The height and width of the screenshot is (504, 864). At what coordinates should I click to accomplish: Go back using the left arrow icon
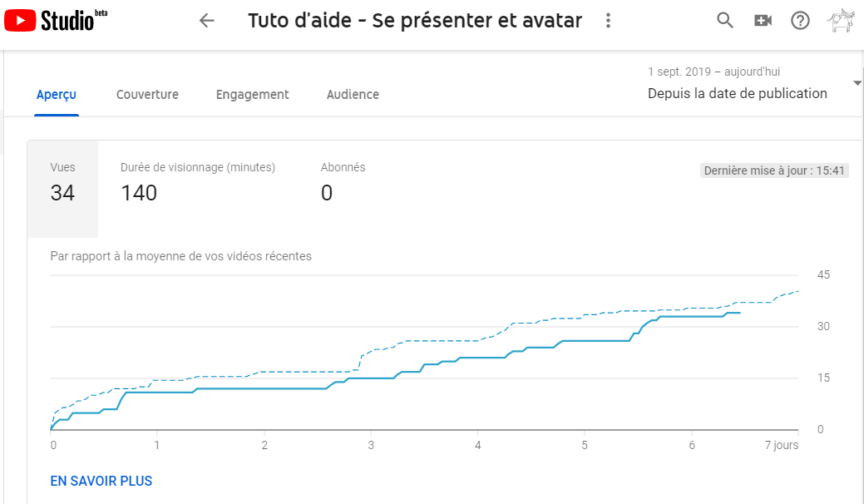pyautogui.click(x=207, y=21)
